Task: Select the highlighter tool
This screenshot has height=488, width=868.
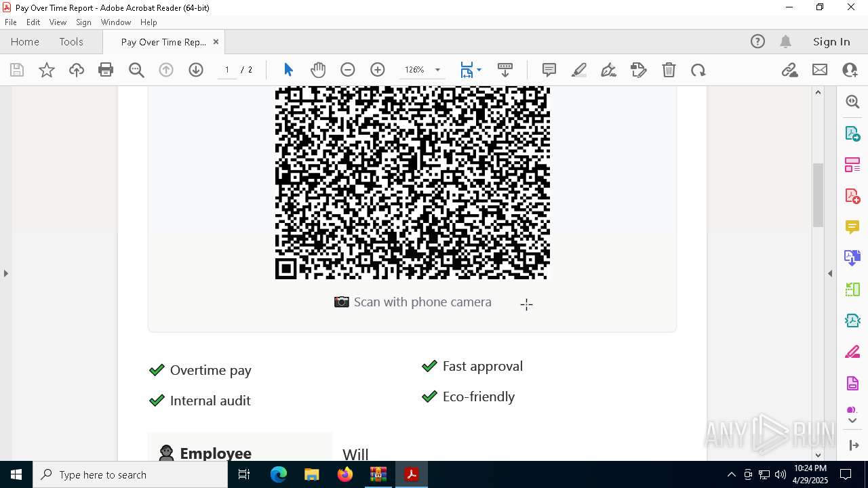Action: 579,70
